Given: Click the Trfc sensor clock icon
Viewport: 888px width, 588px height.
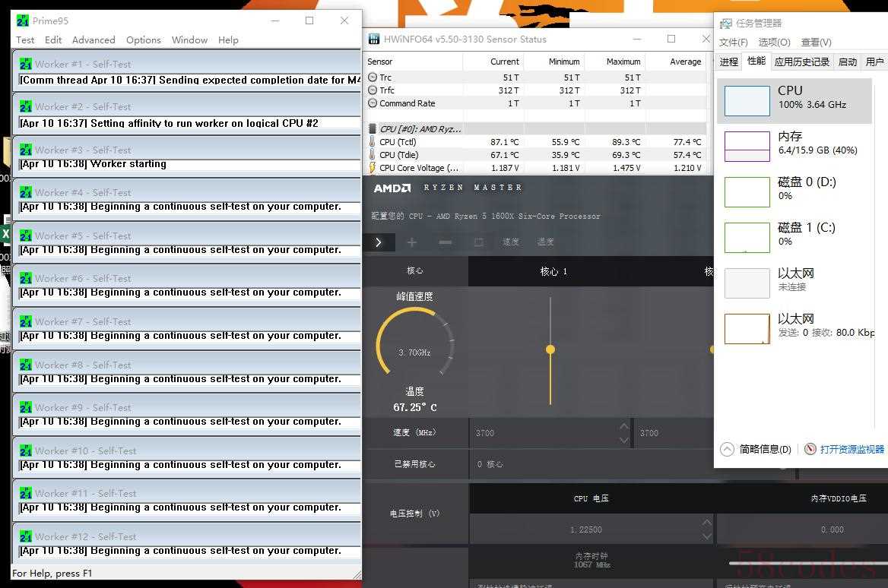Looking at the screenshot, I should click(x=372, y=90).
